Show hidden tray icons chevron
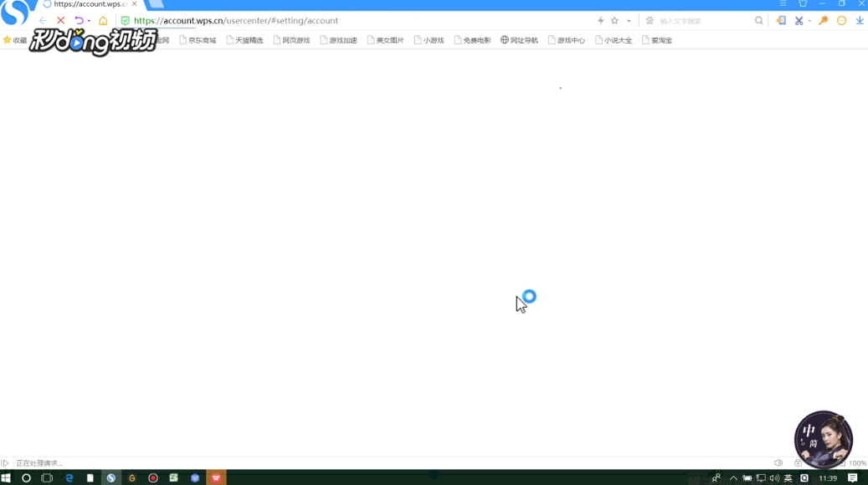Image resolution: width=868 pixels, height=485 pixels. point(733,478)
